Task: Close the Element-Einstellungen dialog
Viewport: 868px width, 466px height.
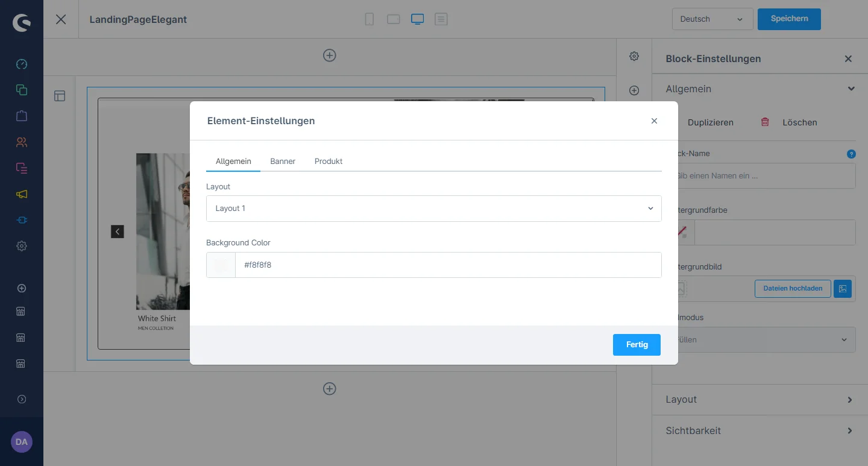Action: (x=654, y=121)
